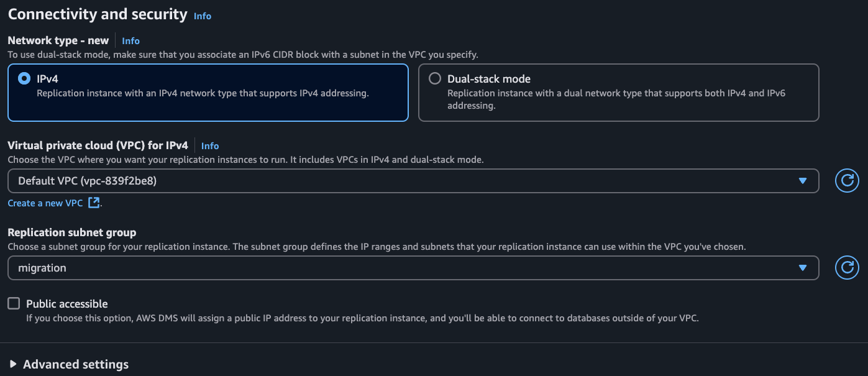Click the Create a new VPC link
The image size is (868, 376).
coord(45,203)
